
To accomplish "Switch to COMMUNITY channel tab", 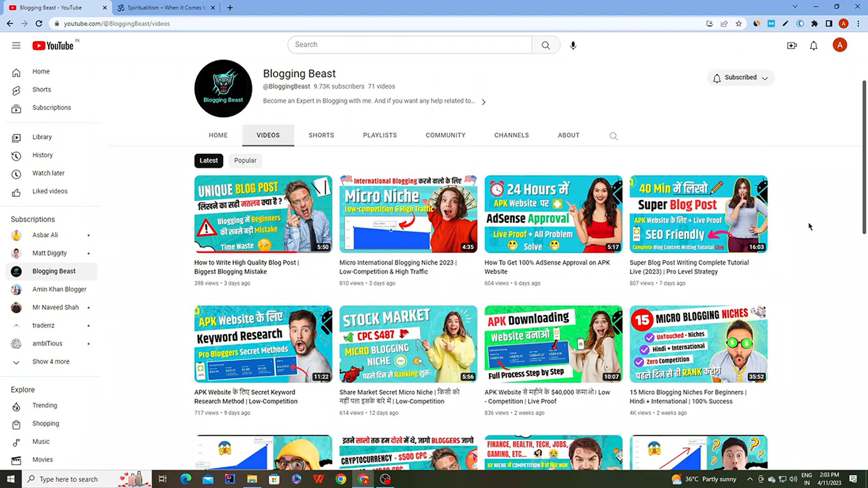I will pyautogui.click(x=445, y=135).
